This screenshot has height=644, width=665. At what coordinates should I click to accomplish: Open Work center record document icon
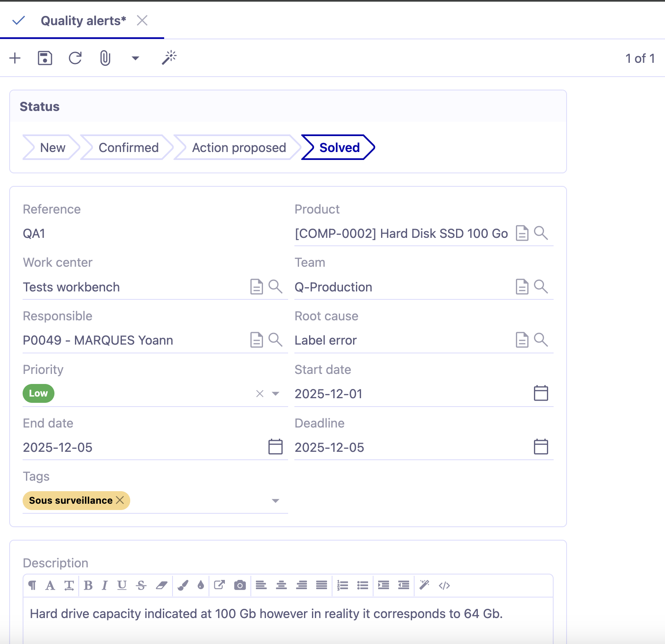click(x=256, y=287)
